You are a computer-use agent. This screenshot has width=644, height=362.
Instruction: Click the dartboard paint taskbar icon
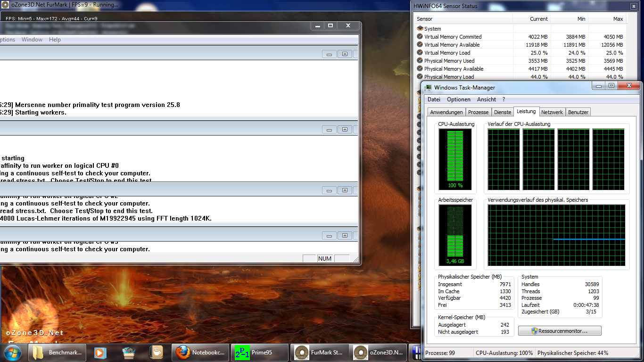129,353
